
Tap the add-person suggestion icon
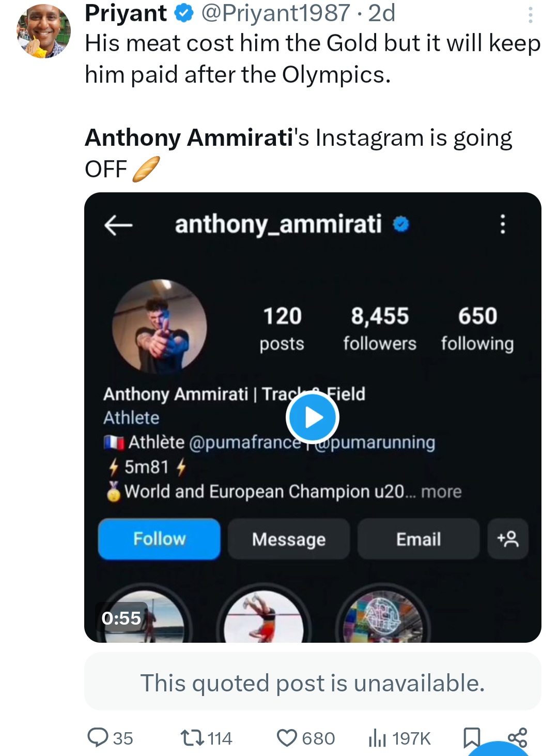tap(507, 539)
